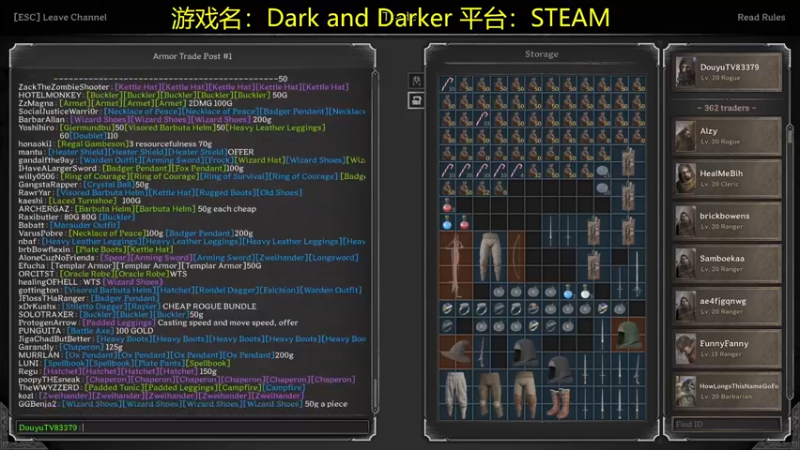
Task: Inspect PUNGUITA's [Battle Axe] link
Action: (x=89, y=331)
